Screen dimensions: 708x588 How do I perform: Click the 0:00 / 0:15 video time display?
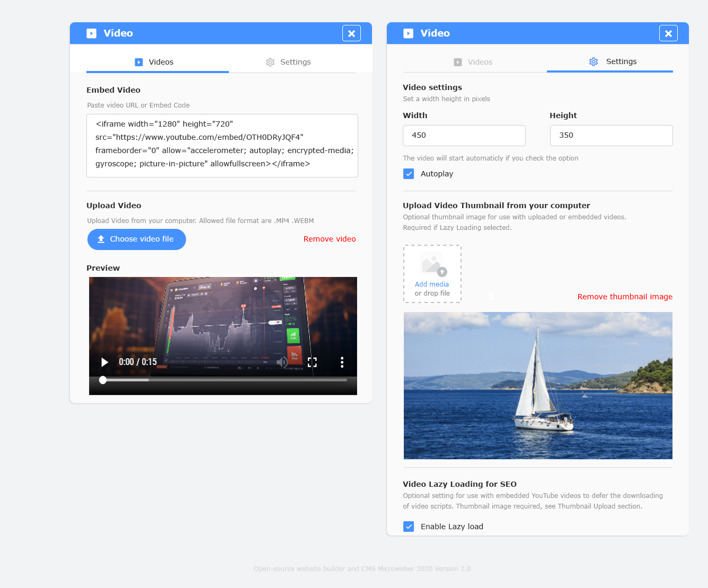[138, 362]
